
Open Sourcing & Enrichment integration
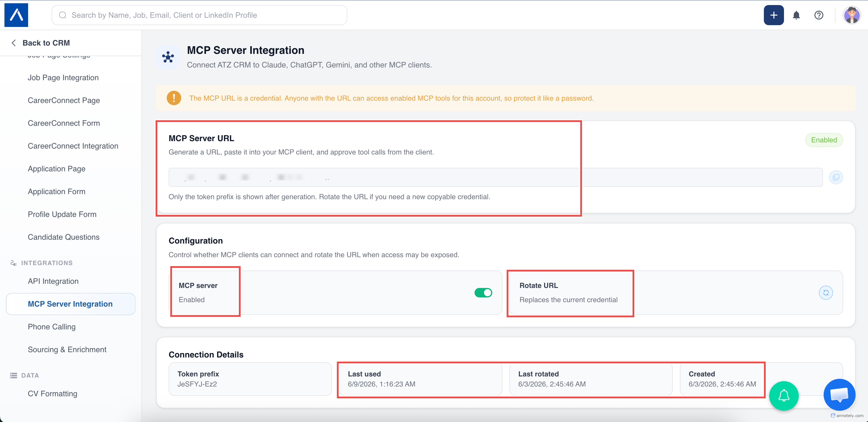tap(67, 349)
